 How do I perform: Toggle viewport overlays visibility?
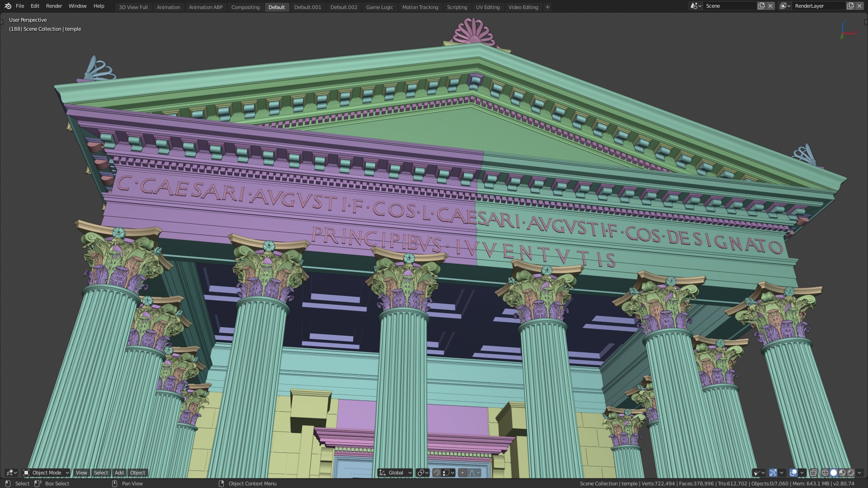(x=793, y=473)
